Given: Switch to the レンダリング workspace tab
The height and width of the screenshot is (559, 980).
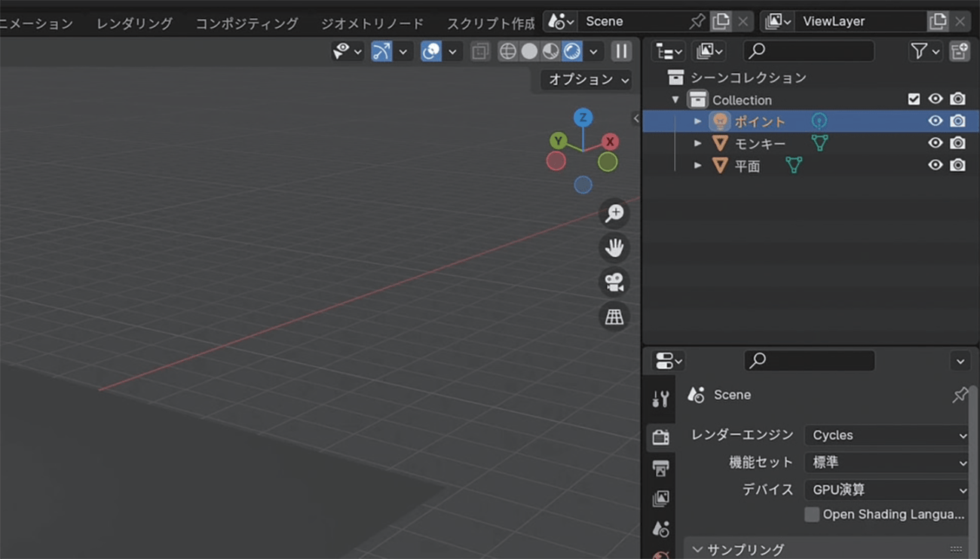Looking at the screenshot, I should click(x=134, y=23).
